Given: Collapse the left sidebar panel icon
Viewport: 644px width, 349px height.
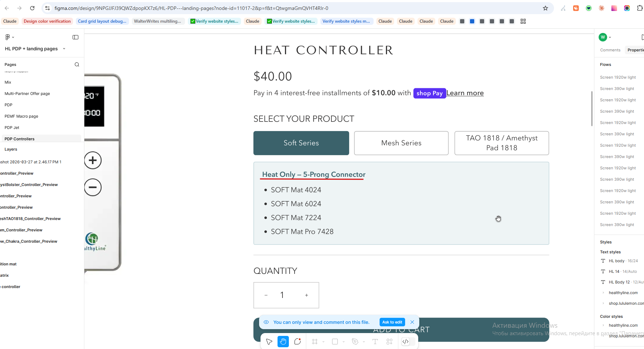Looking at the screenshot, I should (x=75, y=37).
